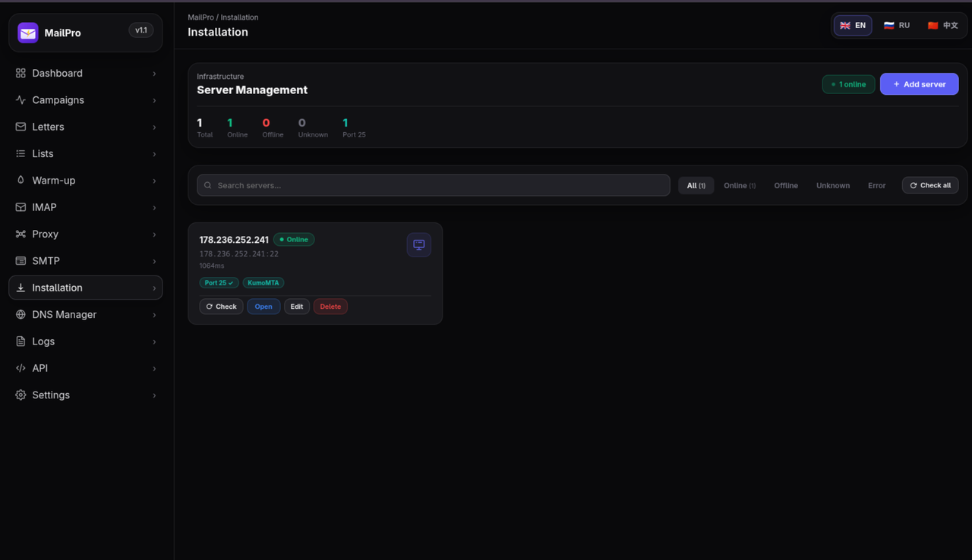The image size is (972, 560).
Task: Expand the Settings menu chevron
Action: click(x=154, y=395)
